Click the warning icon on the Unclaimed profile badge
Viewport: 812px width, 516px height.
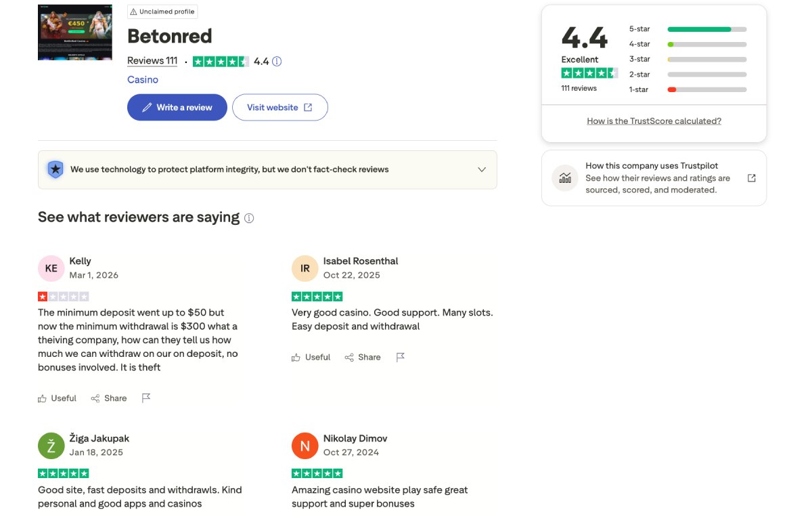pyautogui.click(x=135, y=11)
